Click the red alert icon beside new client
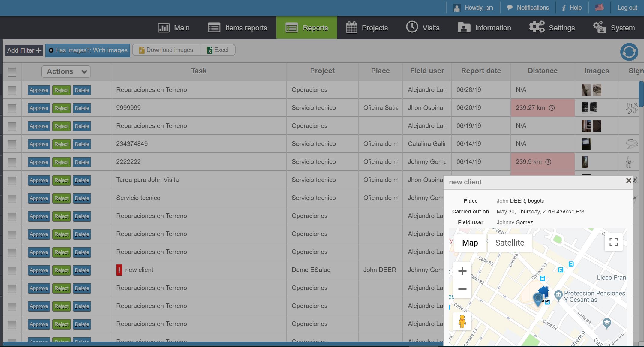This screenshot has height=347, width=644. [x=119, y=270]
